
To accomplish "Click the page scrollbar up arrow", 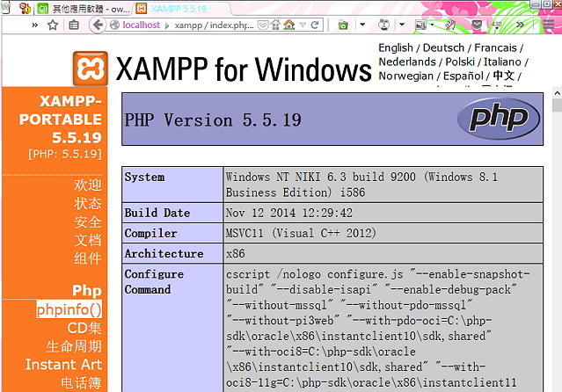I will (x=557, y=93).
